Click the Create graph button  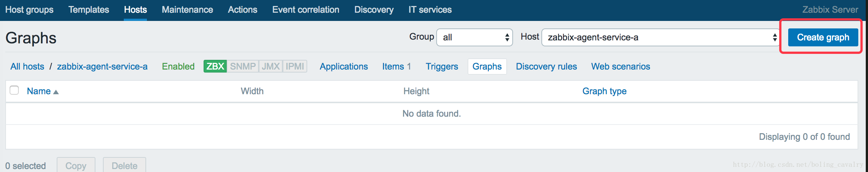[823, 37]
